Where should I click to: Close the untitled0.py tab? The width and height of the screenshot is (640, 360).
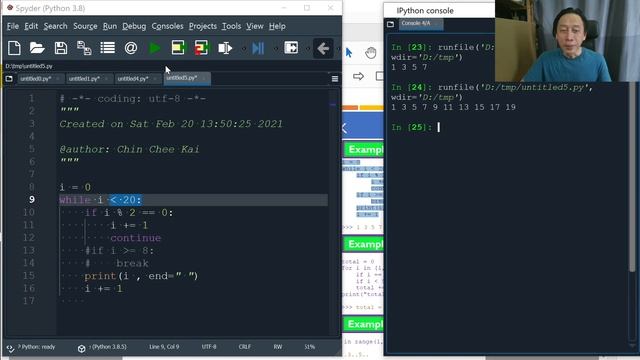click(x=58, y=78)
